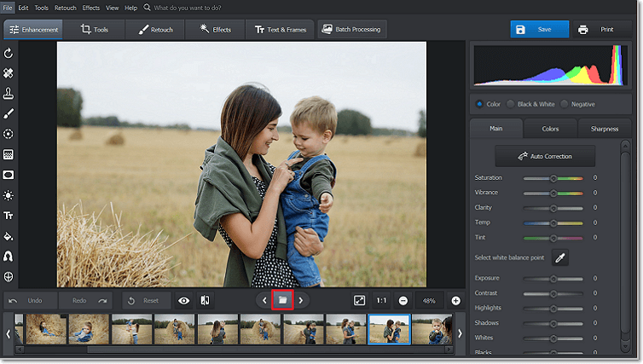This screenshot has width=643, height=364.
Task: Open the Edit menu
Action: point(23,8)
